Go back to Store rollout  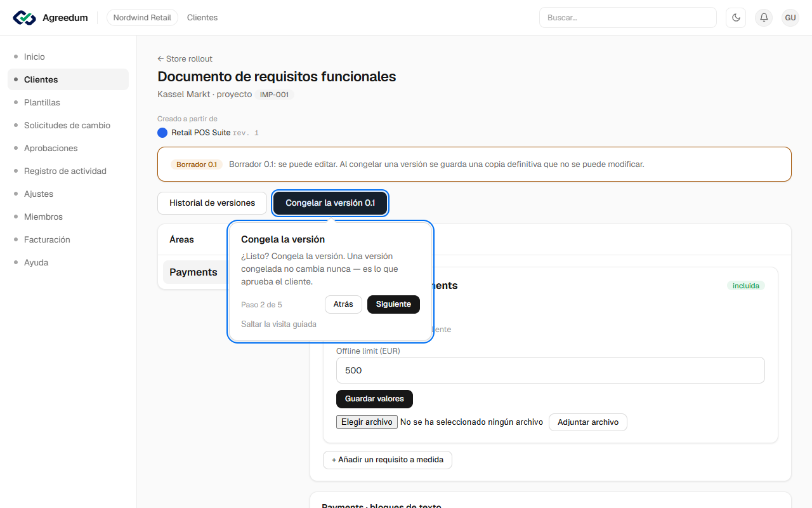pos(185,58)
